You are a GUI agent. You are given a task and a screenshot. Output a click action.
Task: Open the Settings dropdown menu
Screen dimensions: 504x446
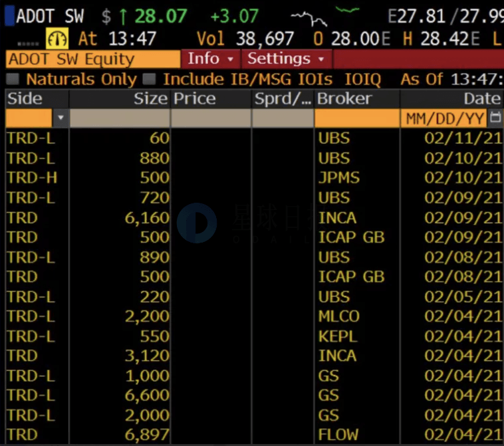pyautogui.click(x=287, y=58)
